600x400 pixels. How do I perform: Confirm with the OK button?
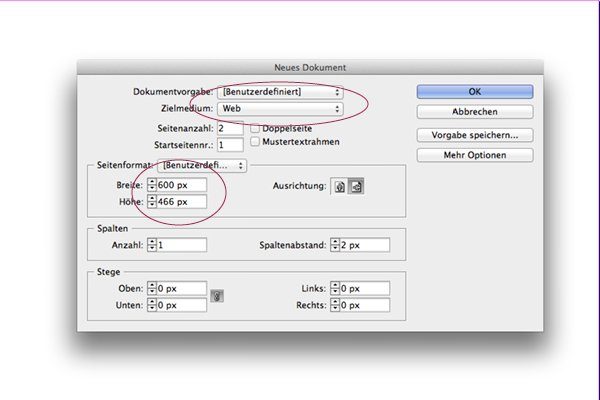point(475,92)
